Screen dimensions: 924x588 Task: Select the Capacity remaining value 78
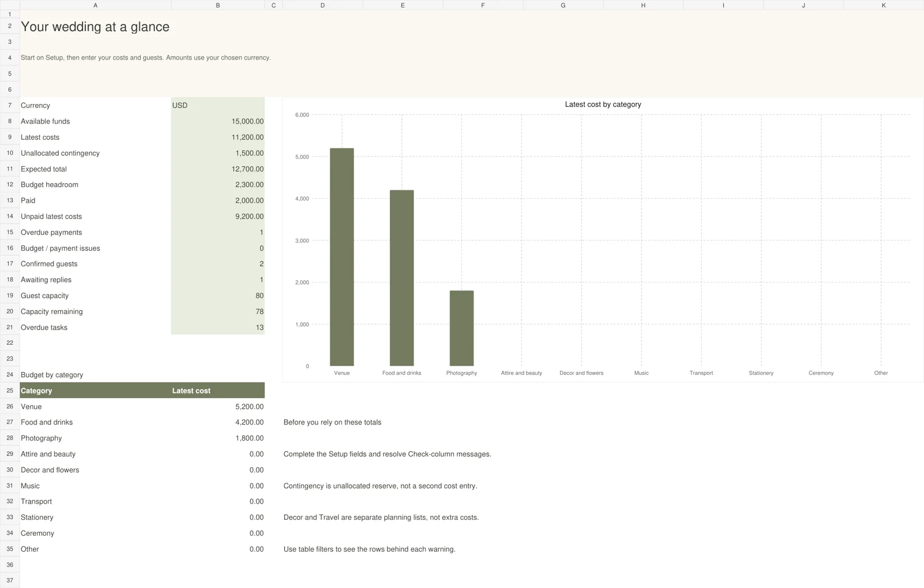pos(218,311)
